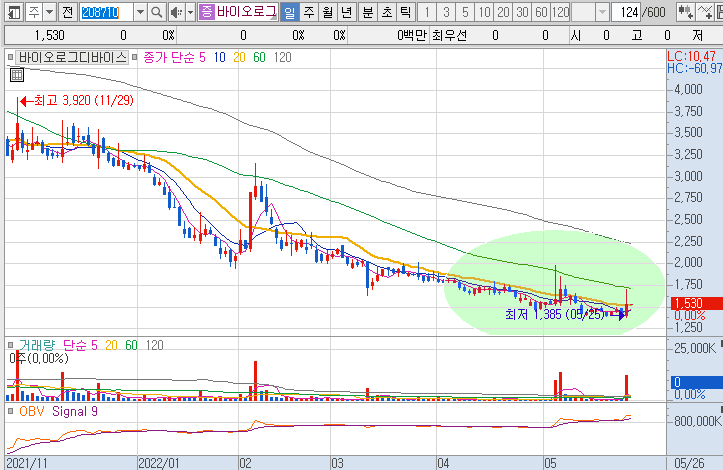
Task: Click the candle count field 124
Action: coord(626,12)
